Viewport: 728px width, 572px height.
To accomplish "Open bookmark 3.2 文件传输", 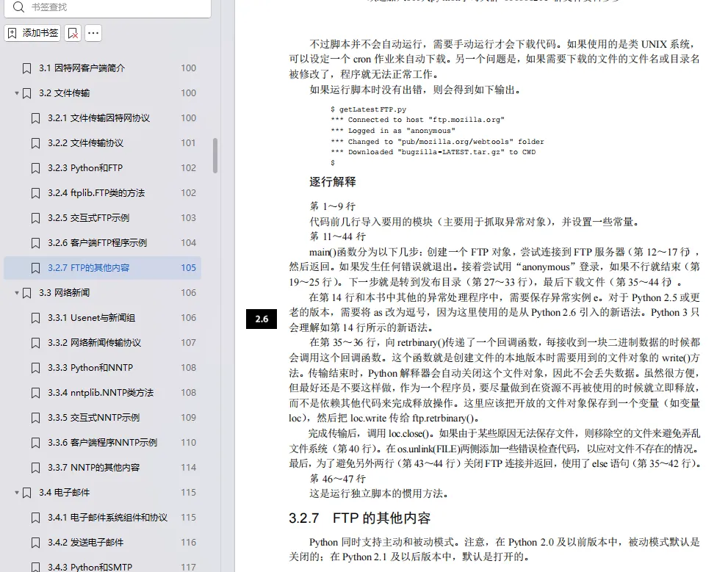I will coord(64,93).
